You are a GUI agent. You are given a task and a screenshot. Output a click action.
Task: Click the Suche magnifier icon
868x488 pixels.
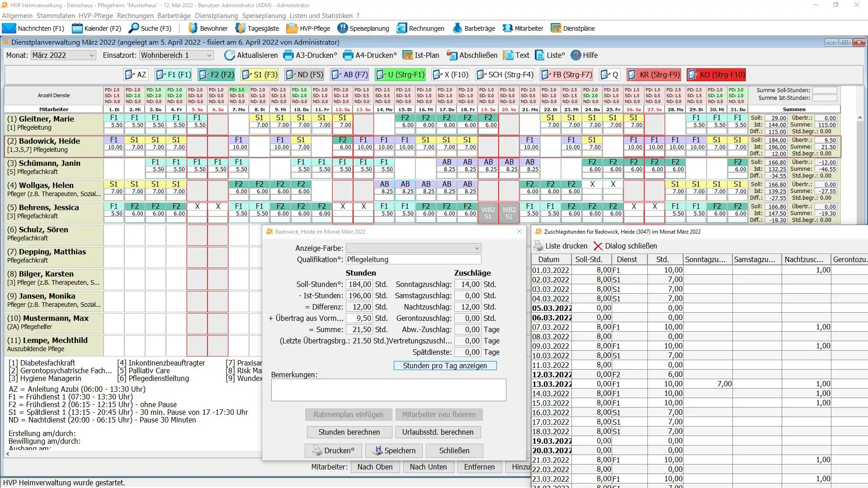pos(134,28)
